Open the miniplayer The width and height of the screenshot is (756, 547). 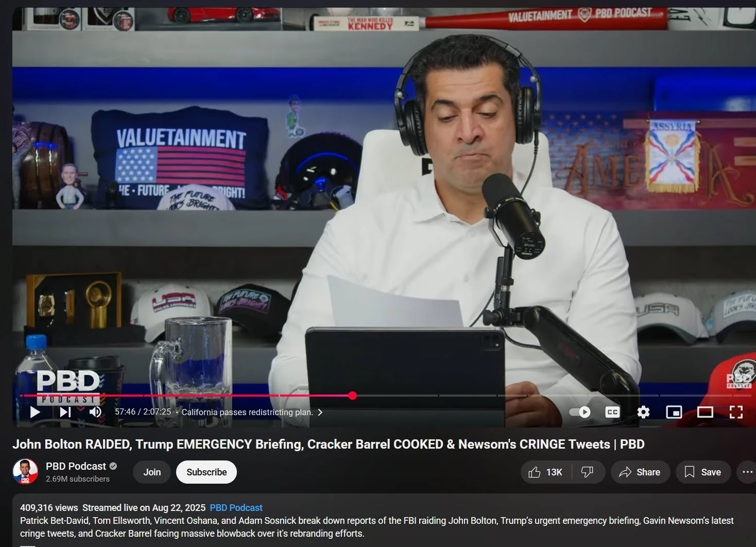click(674, 412)
